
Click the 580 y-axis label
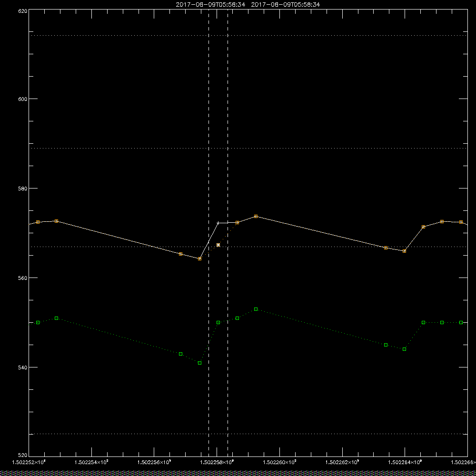pyautogui.click(x=23, y=188)
